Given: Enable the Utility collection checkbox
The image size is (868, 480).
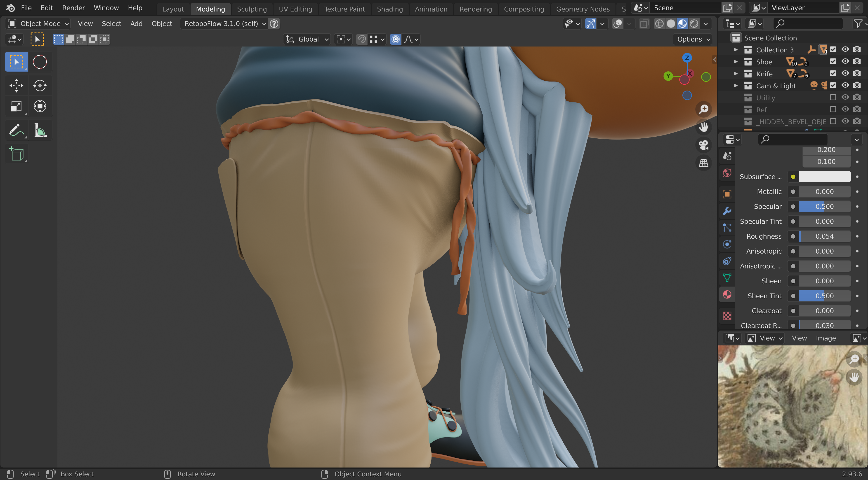Looking at the screenshot, I should 833,98.
